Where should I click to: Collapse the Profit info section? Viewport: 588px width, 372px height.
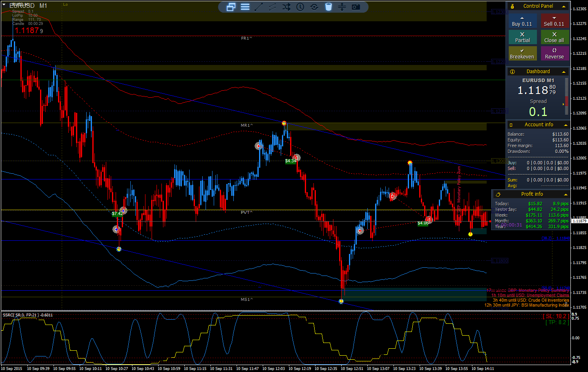(566, 195)
